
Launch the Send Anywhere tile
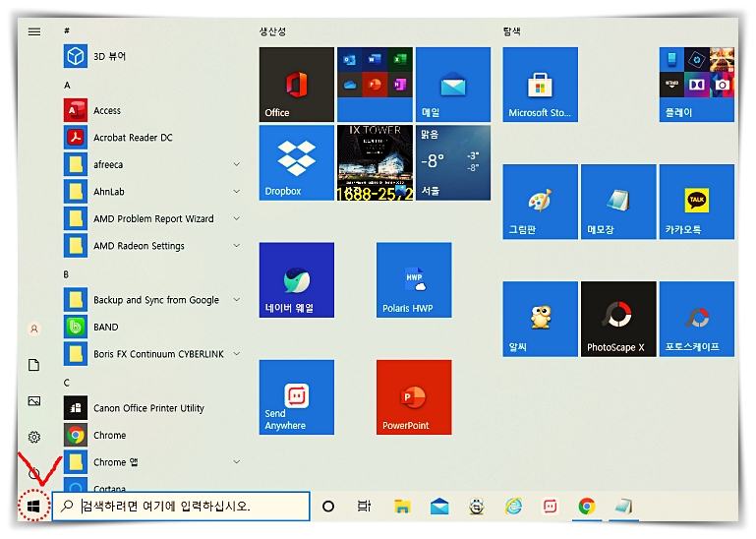point(297,397)
